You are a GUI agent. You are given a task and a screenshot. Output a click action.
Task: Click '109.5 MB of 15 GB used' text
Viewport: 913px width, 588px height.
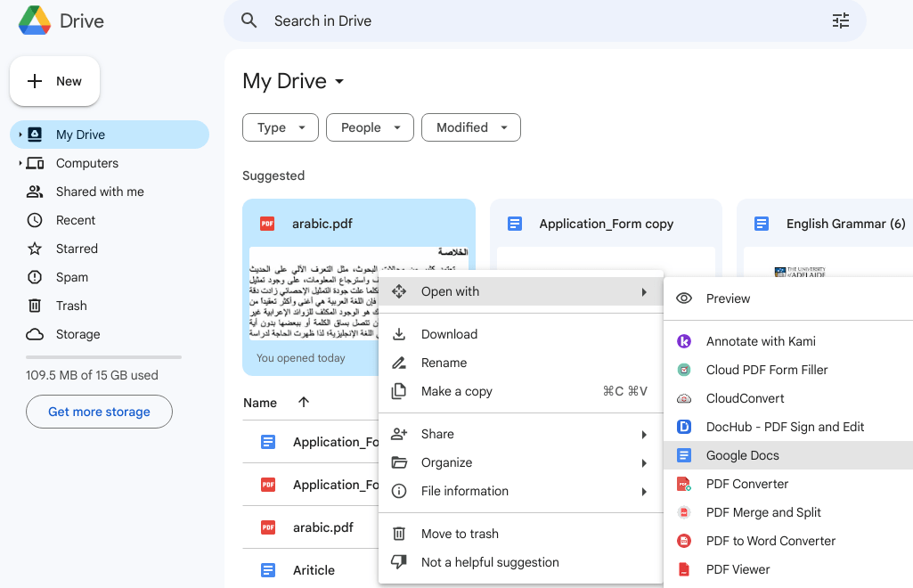tap(92, 375)
